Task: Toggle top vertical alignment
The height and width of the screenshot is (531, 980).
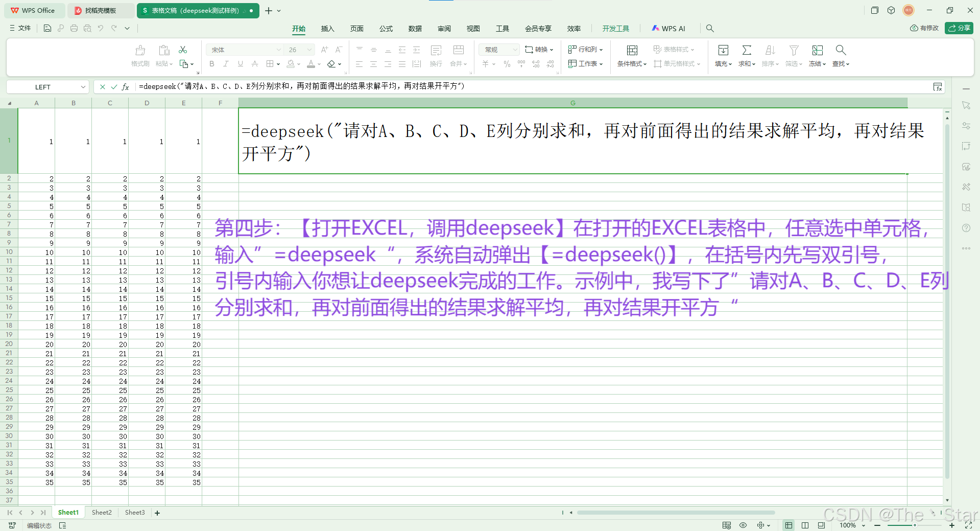Action: pyautogui.click(x=360, y=50)
